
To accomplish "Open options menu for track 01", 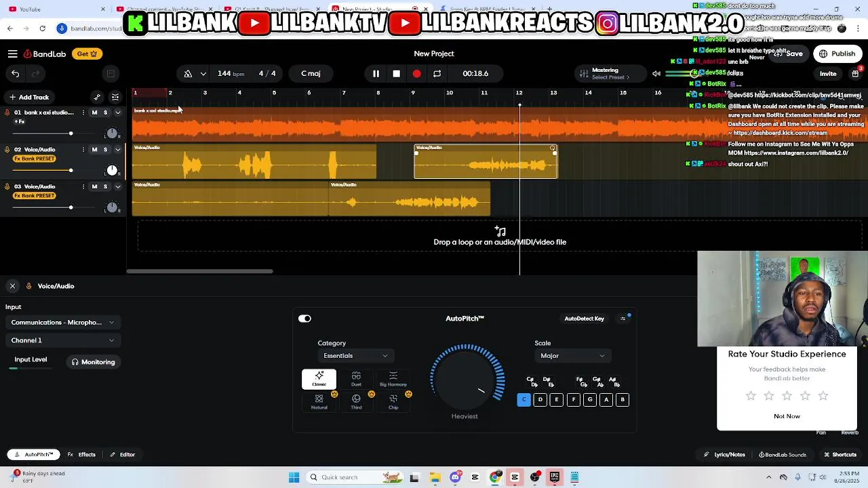I will click(83, 113).
